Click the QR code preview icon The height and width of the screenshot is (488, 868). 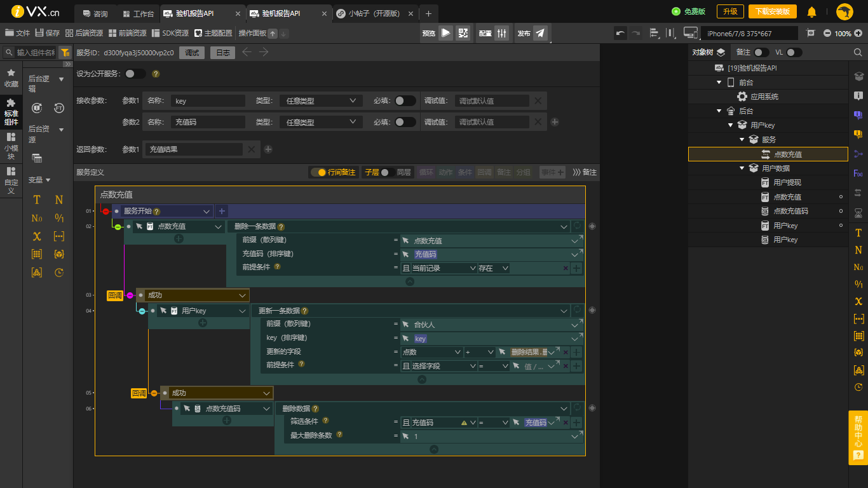click(463, 33)
